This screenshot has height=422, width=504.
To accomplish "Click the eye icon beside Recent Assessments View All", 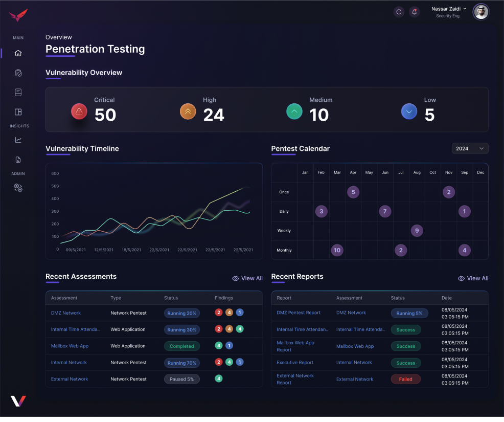I will pyautogui.click(x=236, y=279).
